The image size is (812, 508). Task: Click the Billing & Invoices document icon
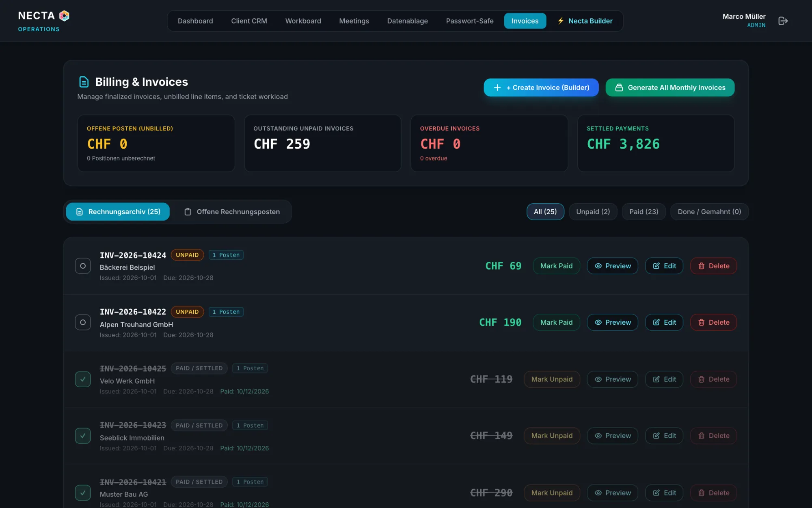(x=84, y=82)
